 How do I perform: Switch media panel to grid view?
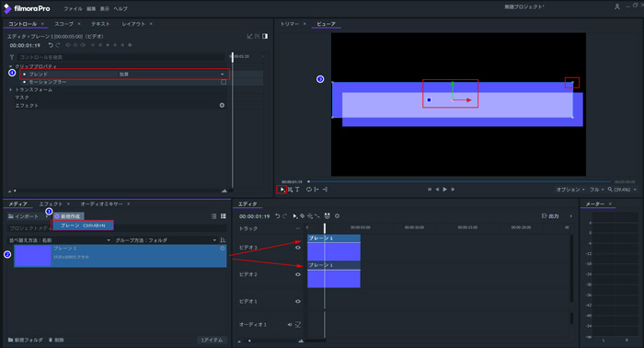pyautogui.click(x=223, y=216)
